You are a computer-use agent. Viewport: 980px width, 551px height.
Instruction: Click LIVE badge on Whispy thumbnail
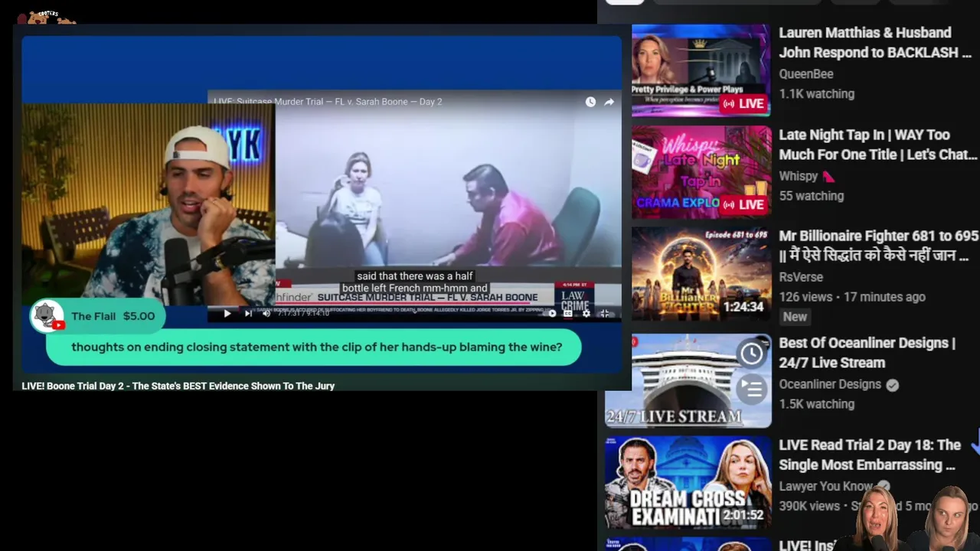743,204
